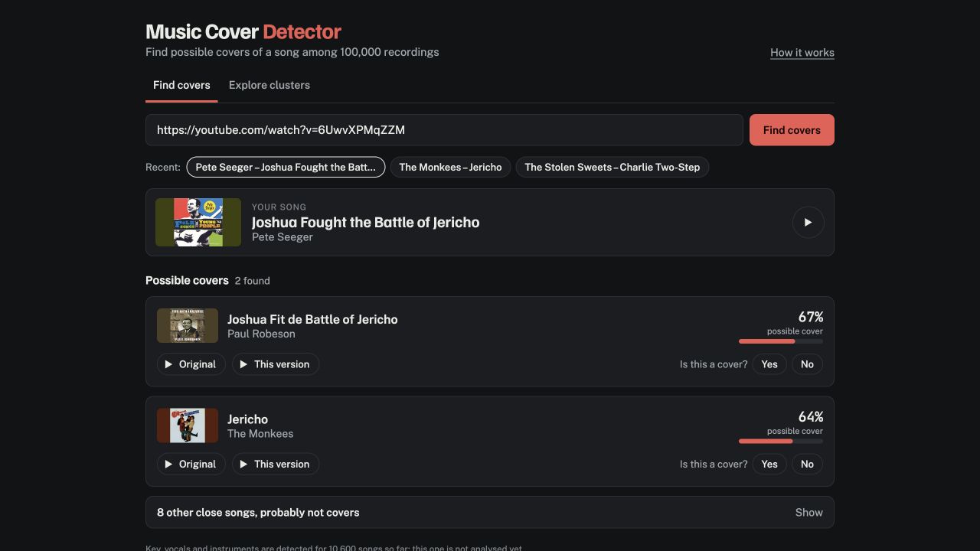Screen dimensions: 980x551
Task: Click the artist name Paul Robeson
Action: tap(261, 334)
